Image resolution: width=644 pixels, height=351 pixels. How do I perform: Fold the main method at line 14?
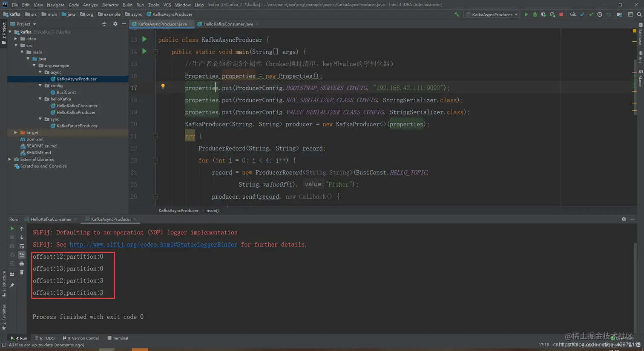click(155, 51)
